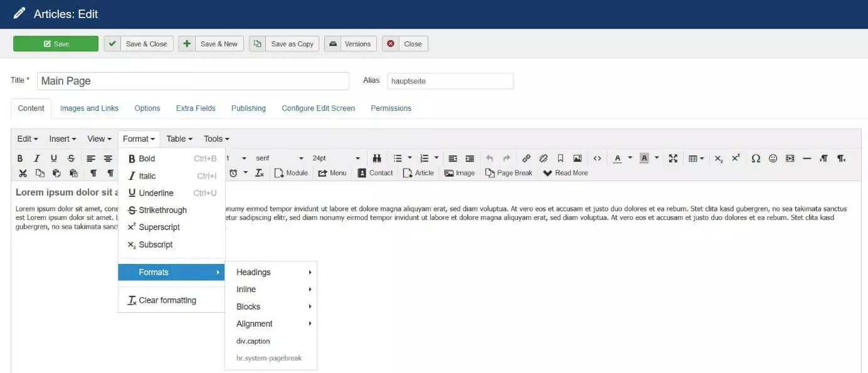Click the Text color A icon
Screen dimensions: 868x373
[617, 159]
